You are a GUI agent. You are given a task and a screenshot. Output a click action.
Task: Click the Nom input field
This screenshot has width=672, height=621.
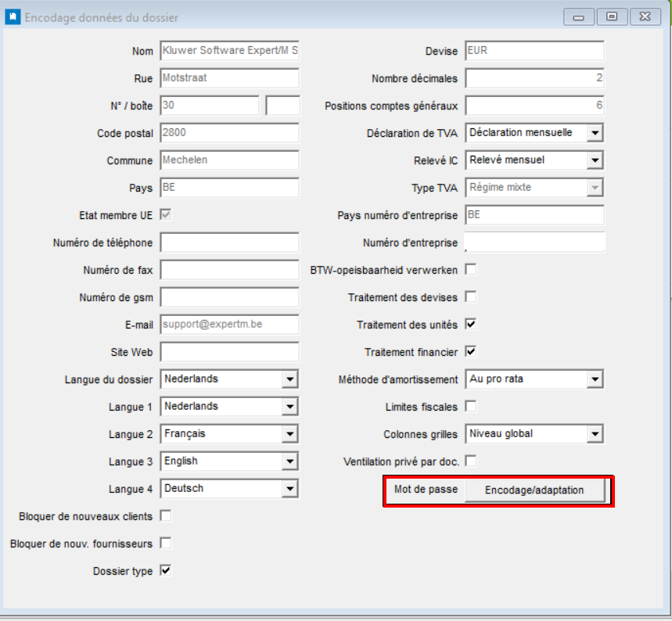(230, 51)
